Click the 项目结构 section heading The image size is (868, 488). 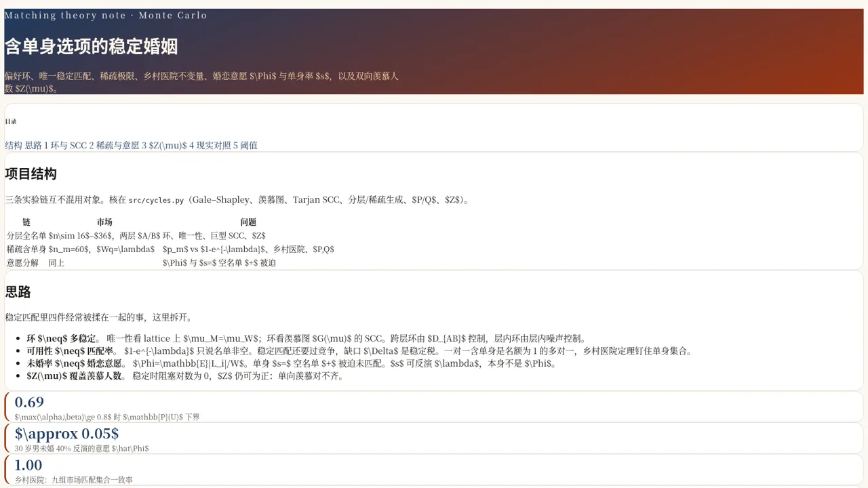pos(31,174)
